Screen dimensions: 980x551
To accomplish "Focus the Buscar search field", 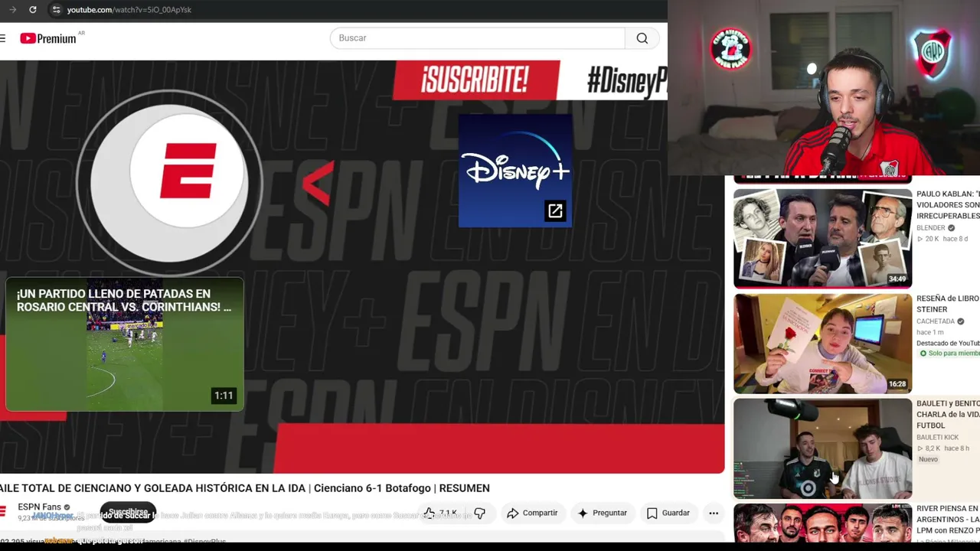I will 477,38.
